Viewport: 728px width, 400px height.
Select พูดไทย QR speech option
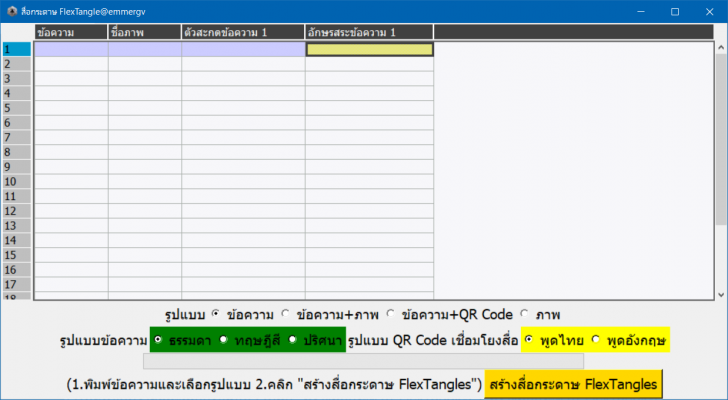click(529, 340)
